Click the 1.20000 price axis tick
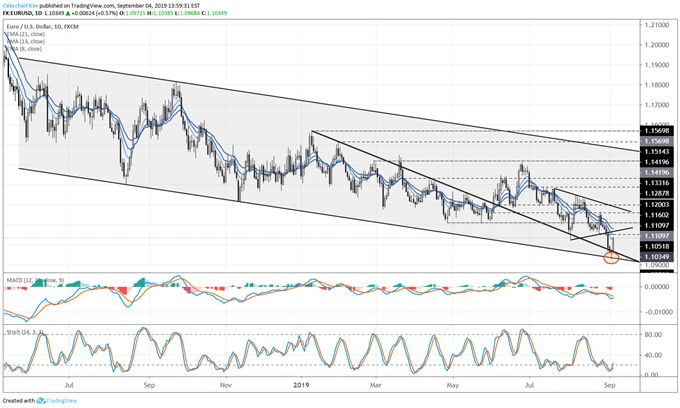The width and height of the screenshot is (680, 408). click(657, 45)
